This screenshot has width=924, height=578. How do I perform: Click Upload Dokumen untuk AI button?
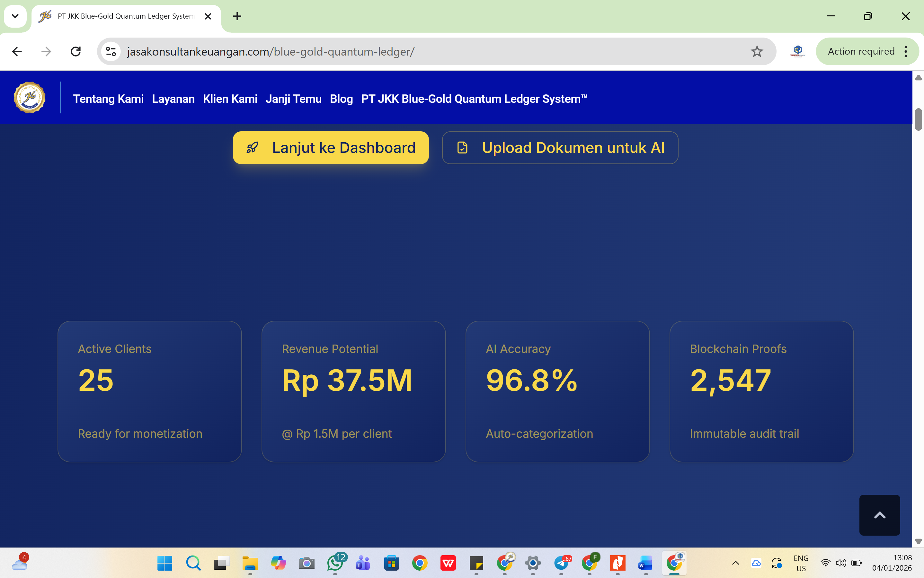pyautogui.click(x=560, y=148)
